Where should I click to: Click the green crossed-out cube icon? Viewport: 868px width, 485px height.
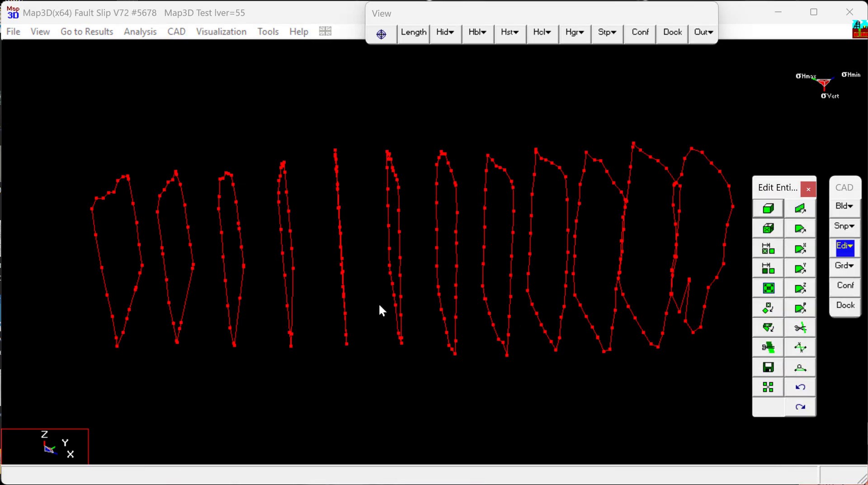(768, 228)
